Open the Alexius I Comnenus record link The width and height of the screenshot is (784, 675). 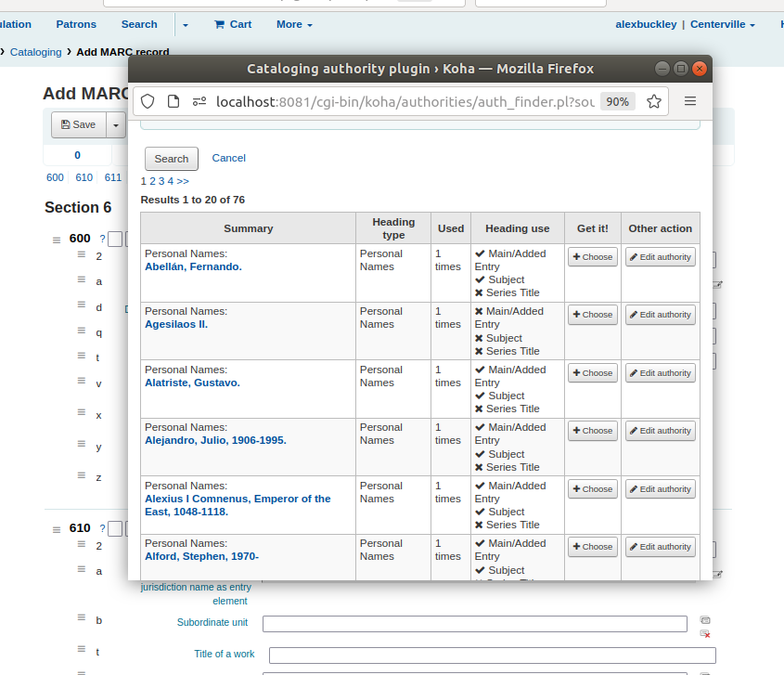(238, 505)
